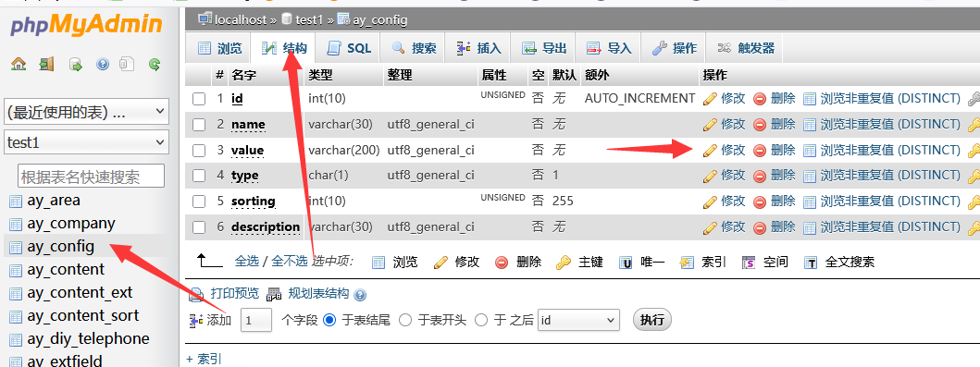Click the 全不选 link
980x367 pixels.
tap(289, 262)
